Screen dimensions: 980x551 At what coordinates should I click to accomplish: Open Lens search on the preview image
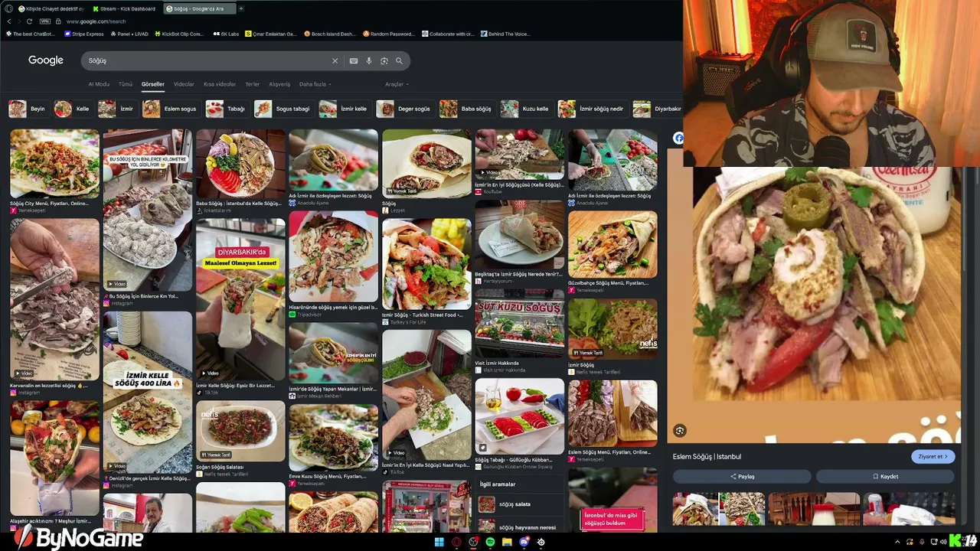(679, 431)
